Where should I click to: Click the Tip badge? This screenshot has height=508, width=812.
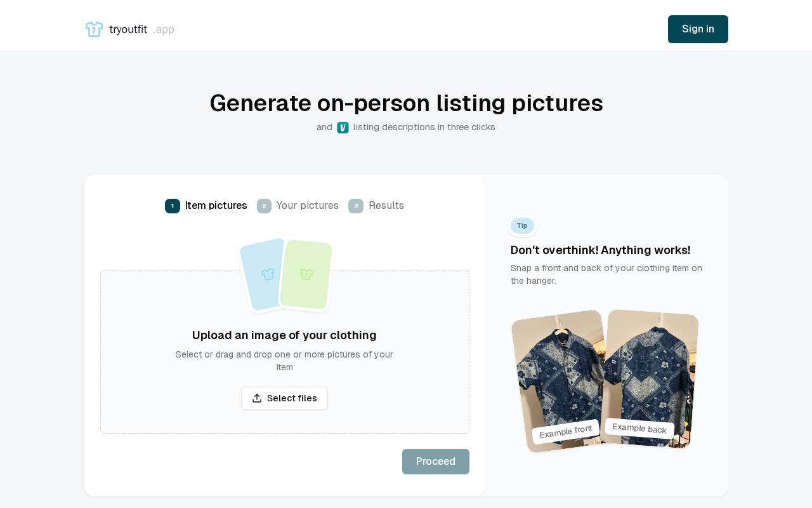coord(522,225)
